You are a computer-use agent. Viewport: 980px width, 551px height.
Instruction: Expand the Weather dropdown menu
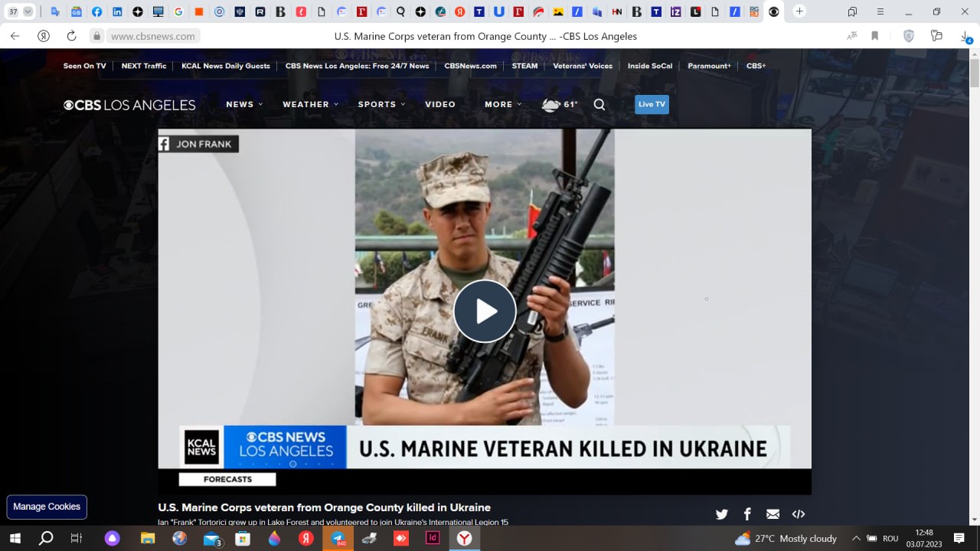click(x=310, y=105)
